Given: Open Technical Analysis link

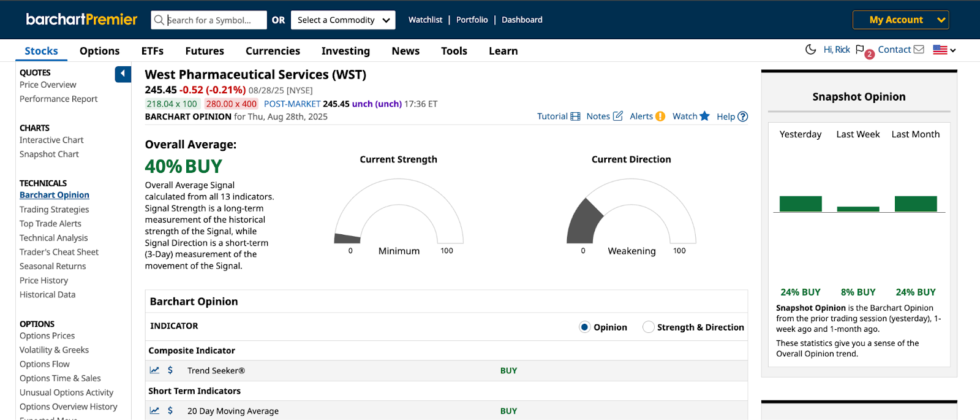Looking at the screenshot, I should [x=53, y=238].
